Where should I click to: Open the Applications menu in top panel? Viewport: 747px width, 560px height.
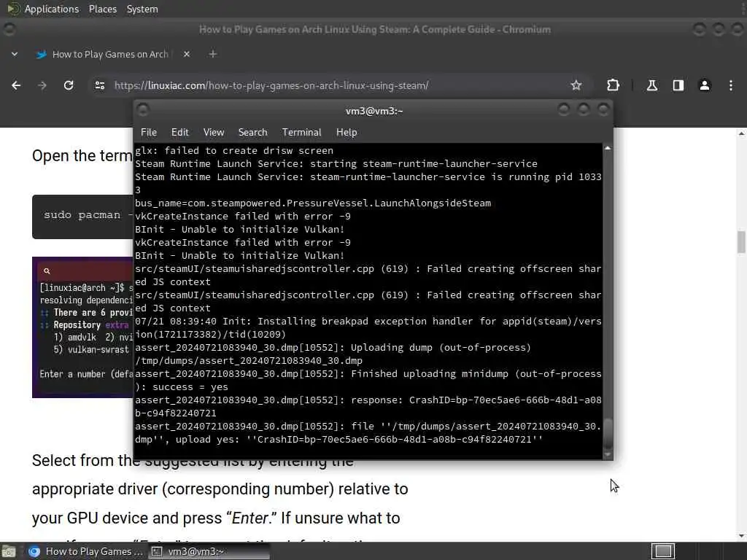[52, 9]
